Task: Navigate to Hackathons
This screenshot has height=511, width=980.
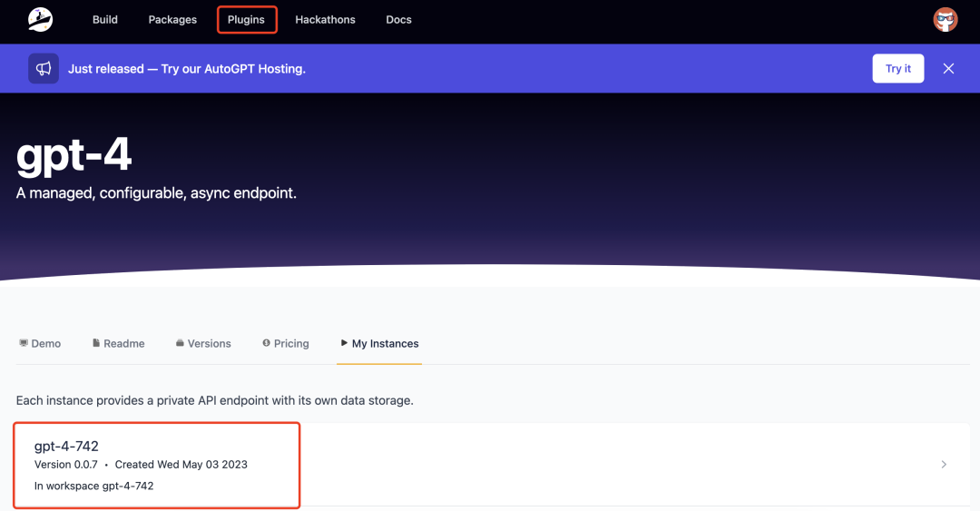Action: click(x=325, y=19)
